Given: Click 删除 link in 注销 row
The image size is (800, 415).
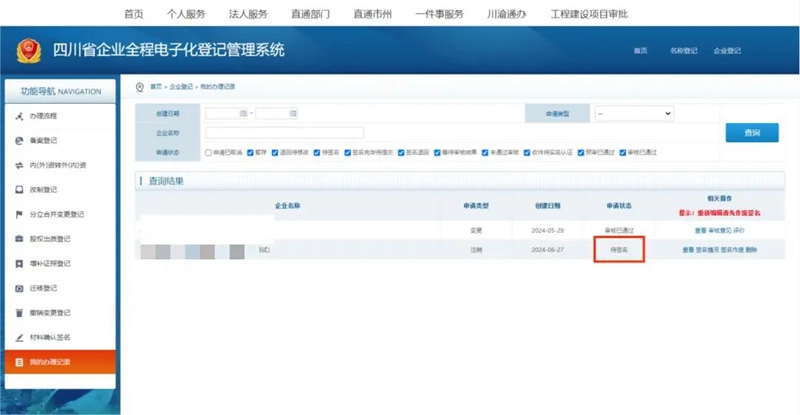Looking at the screenshot, I should point(752,250).
